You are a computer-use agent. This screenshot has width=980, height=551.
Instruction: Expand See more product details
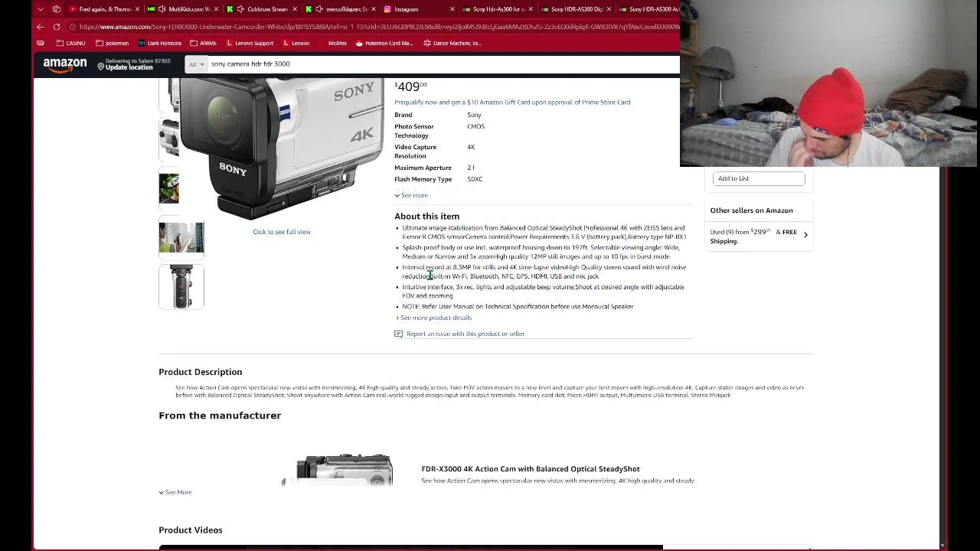click(434, 318)
